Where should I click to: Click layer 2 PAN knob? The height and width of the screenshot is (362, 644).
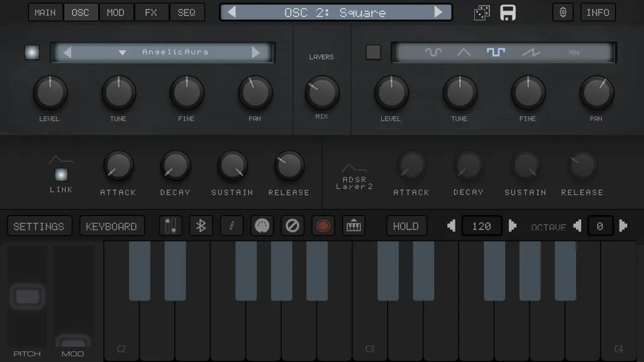(597, 93)
